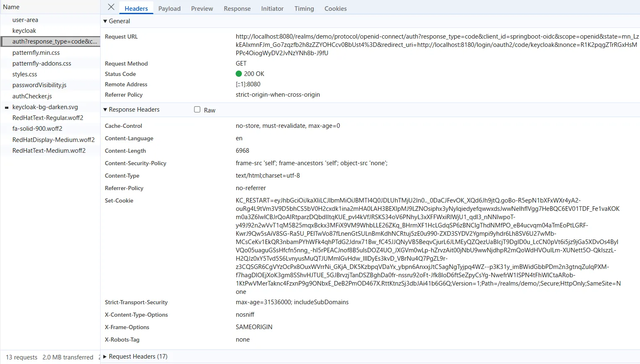
Task: Open the Cookies tab
Action: coord(335,8)
